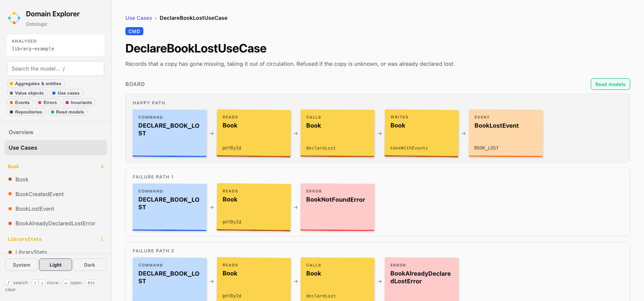644x301 pixels.
Task: Open BookCreatedEvent in the sidebar
Action: click(x=55, y=194)
